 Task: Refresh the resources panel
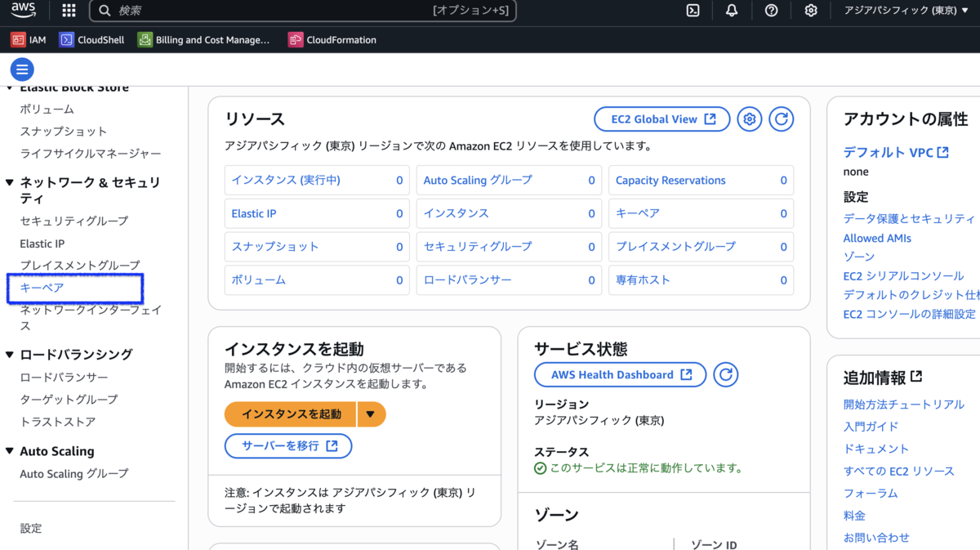(x=782, y=119)
